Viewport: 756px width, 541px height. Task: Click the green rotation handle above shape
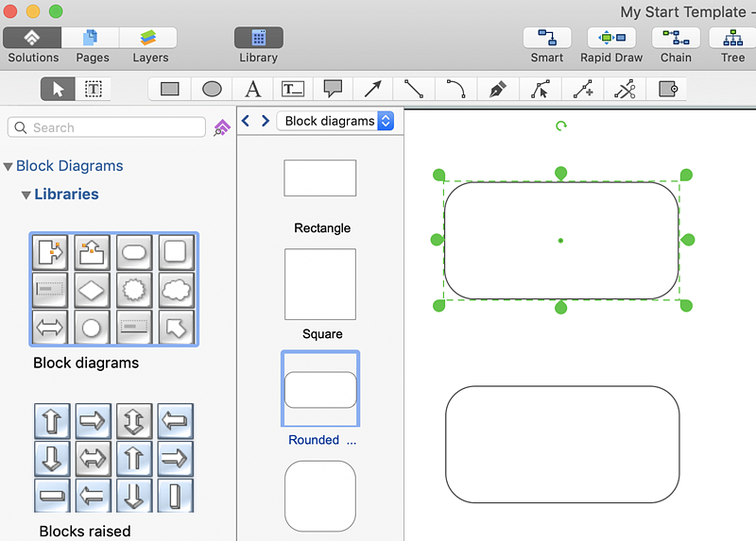coord(560,127)
